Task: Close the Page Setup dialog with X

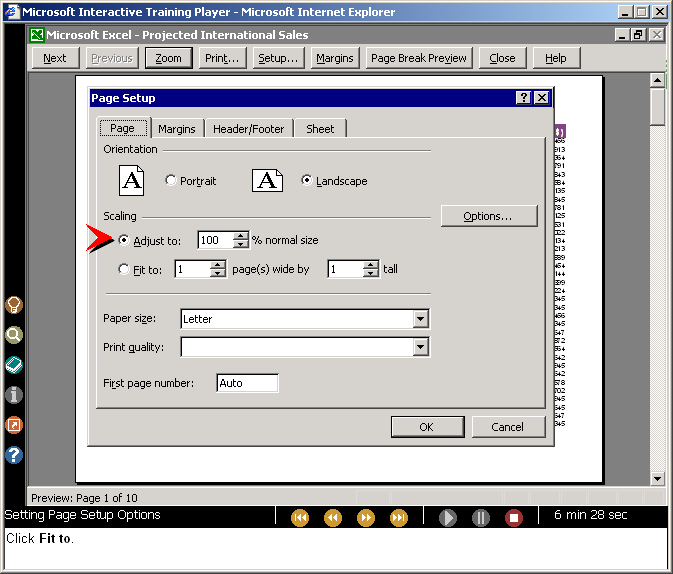Action: pos(542,98)
